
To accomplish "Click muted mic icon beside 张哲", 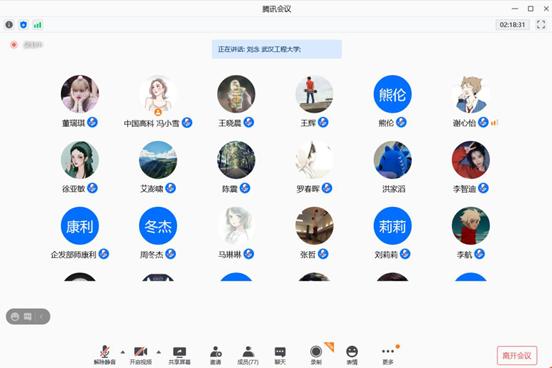I will [x=323, y=254].
